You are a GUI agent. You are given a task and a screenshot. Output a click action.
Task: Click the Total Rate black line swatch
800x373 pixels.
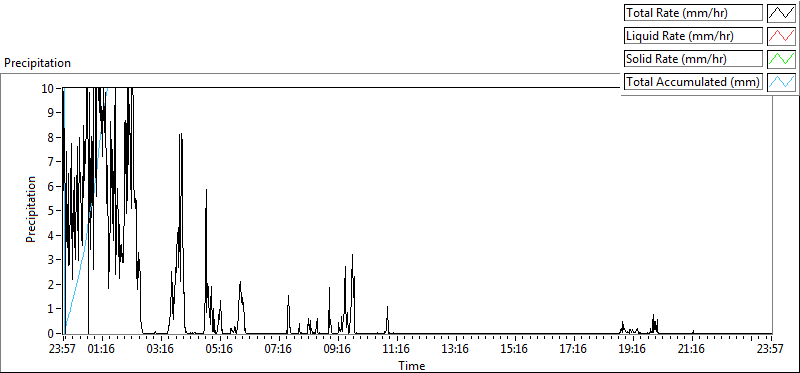[x=781, y=13]
